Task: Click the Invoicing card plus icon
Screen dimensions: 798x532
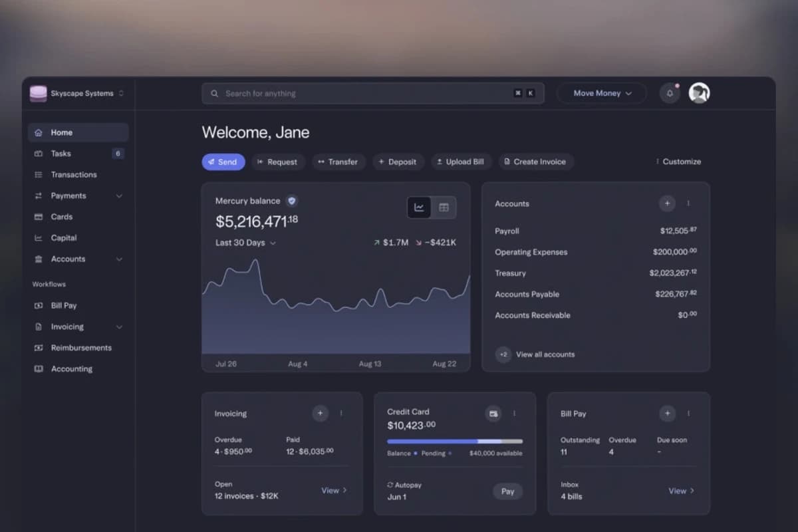Action: [x=320, y=413]
